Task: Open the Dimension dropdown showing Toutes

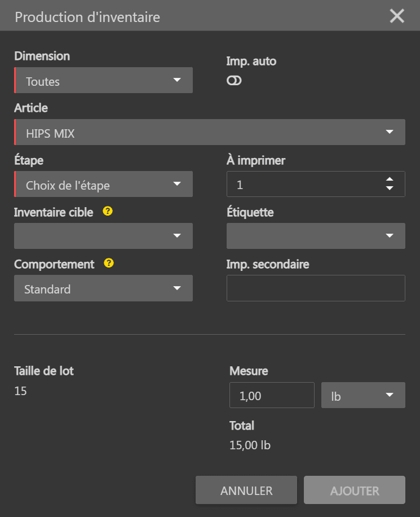Action: [103, 81]
